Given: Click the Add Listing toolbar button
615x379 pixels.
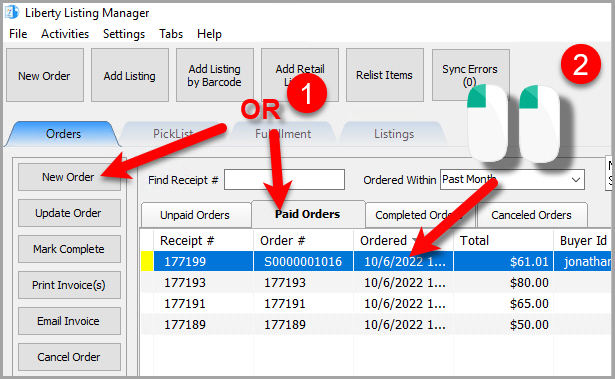Looking at the screenshot, I should tap(130, 75).
